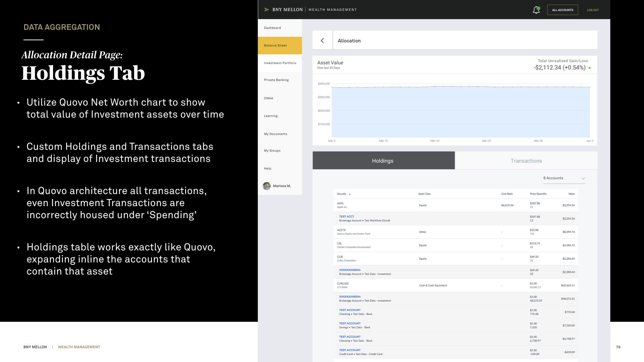The width and height of the screenshot is (644, 362).
Task: Open the TEST ACCOUNT Credit Card link
Action: [x=350, y=350]
